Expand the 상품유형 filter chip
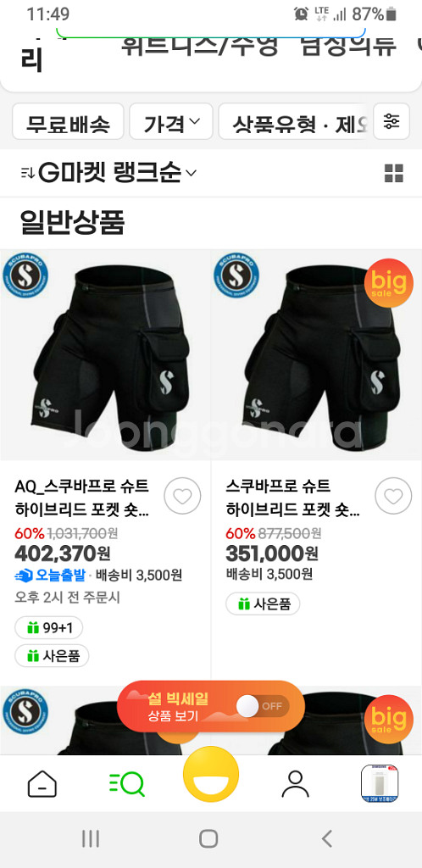 (x=292, y=121)
